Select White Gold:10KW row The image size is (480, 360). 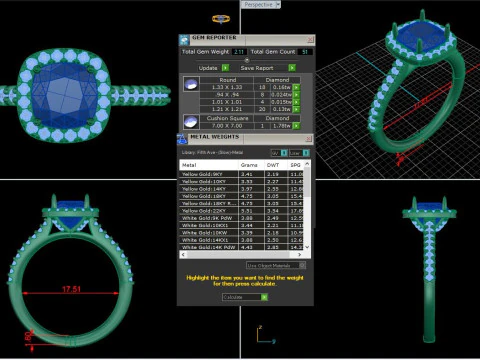(x=242, y=233)
